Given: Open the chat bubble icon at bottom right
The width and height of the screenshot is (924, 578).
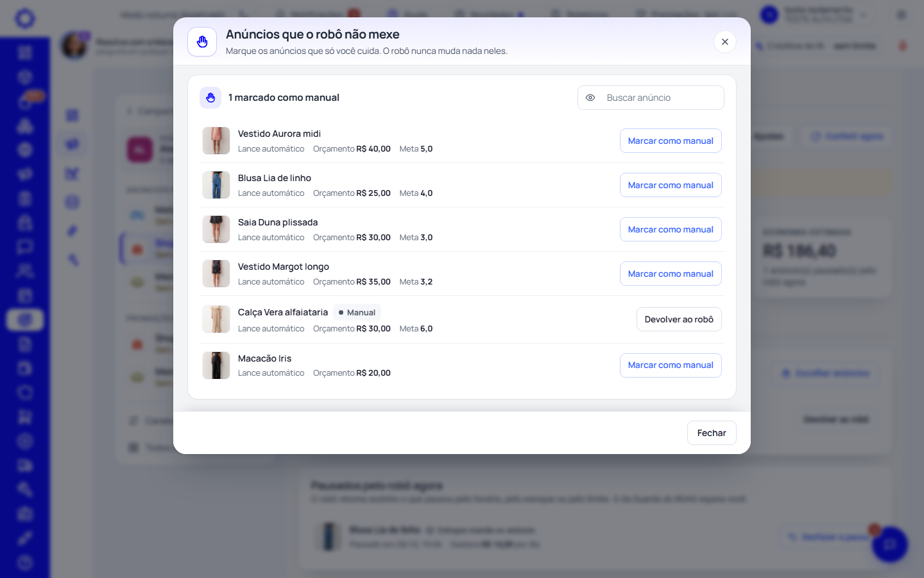Looking at the screenshot, I should click(x=889, y=545).
